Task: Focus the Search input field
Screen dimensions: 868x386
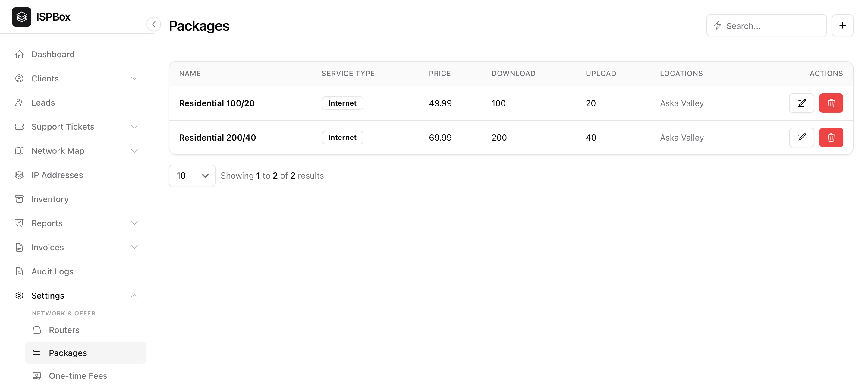Action: (766, 25)
